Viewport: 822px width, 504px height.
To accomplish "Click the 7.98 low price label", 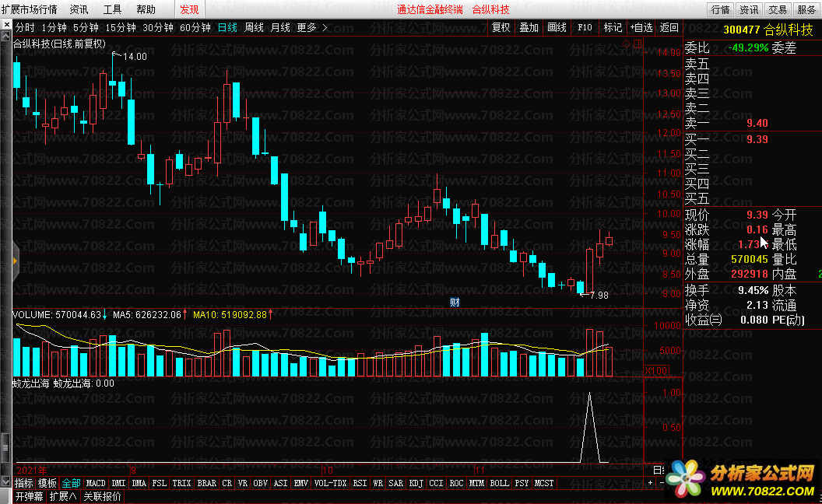I will (599, 296).
